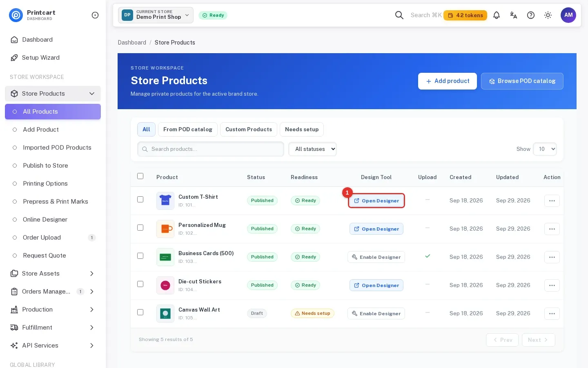Check the Die-cut Stickers row checkbox
The image size is (588, 368).
click(x=140, y=284)
